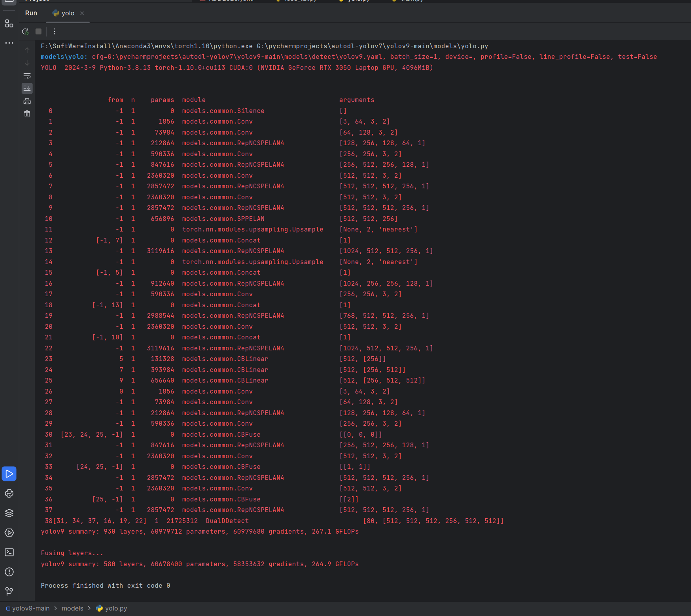Click the models.common.SPPELAN row

(x=221, y=219)
